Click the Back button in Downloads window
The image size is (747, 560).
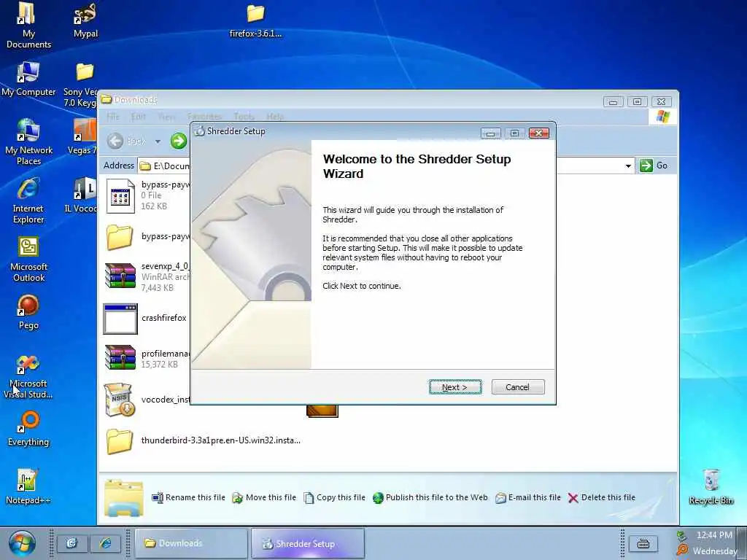point(127,141)
